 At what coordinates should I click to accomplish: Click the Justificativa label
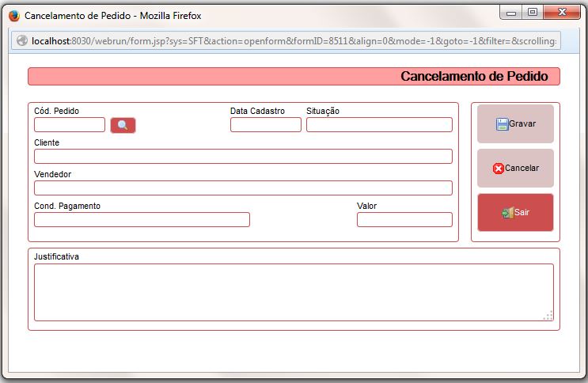(x=56, y=256)
